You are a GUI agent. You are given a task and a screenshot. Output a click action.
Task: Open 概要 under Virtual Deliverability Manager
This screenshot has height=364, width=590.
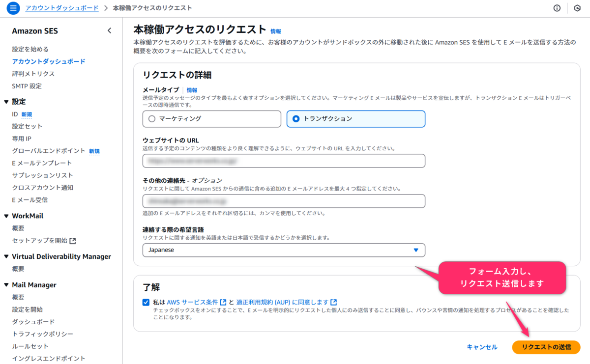pyautogui.click(x=18, y=269)
